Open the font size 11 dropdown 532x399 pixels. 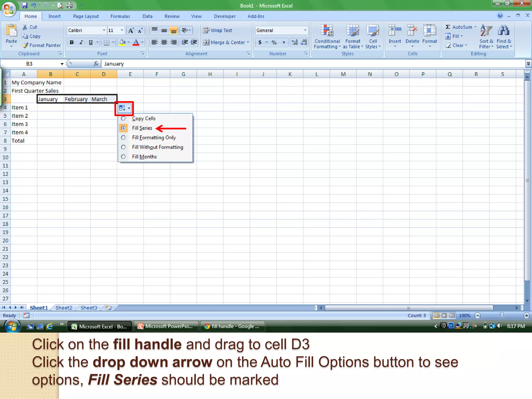pyautogui.click(x=122, y=30)
